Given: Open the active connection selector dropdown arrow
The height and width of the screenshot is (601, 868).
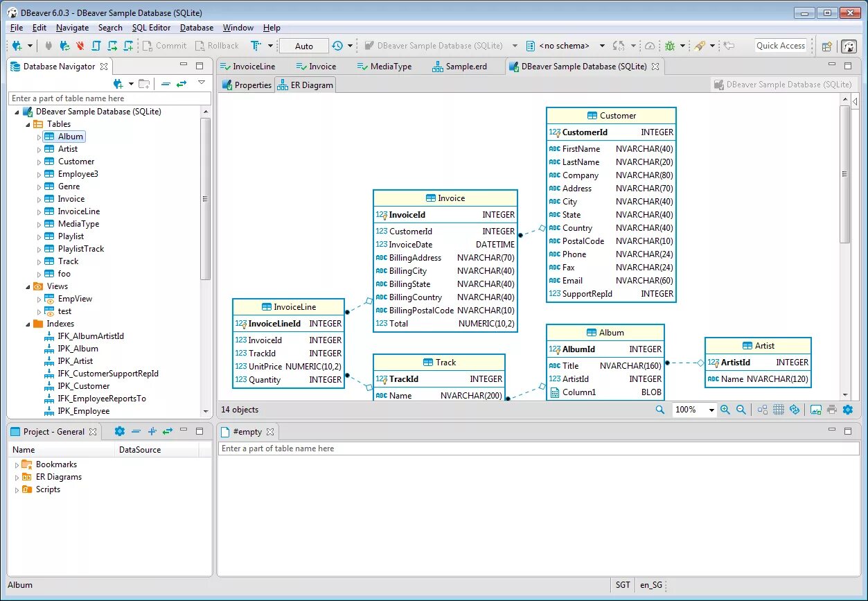Looking at the screenshot, I should pyautogui.click(x=515, y=46).
